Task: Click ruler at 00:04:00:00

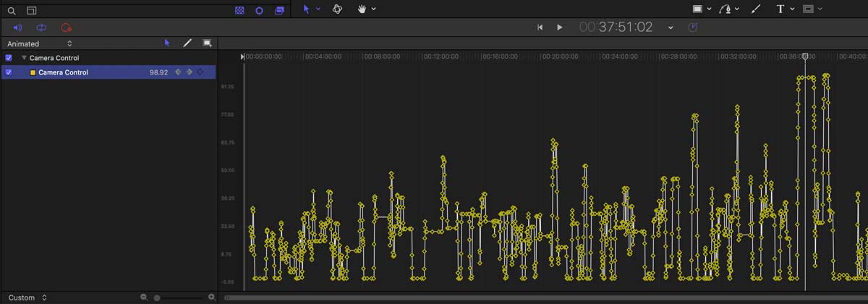Action: coord(323,56)
